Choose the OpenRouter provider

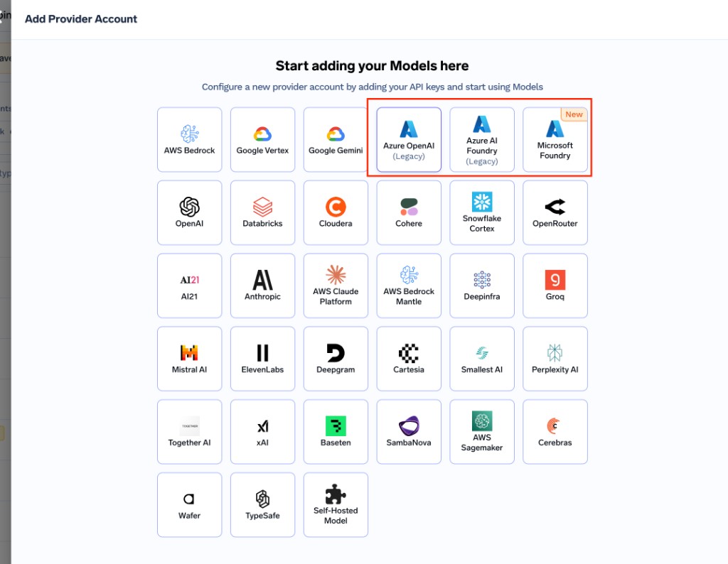point(555,212)
